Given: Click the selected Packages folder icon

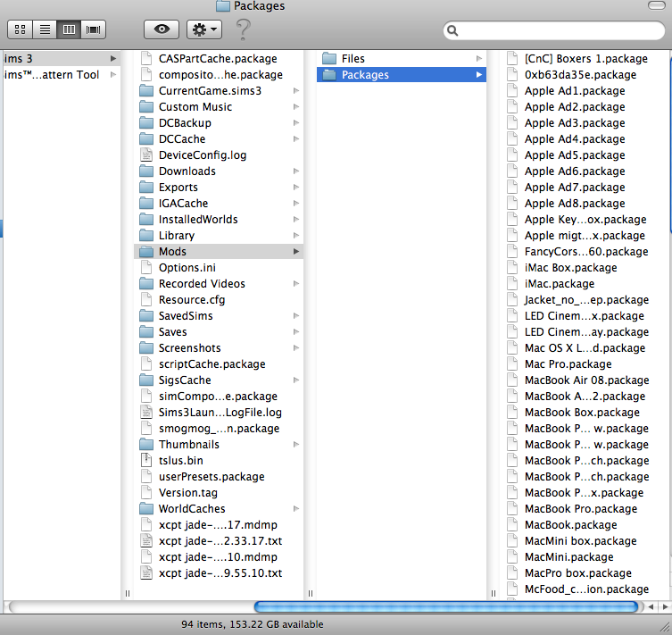Looking at the screenshot, I should (x=329, y=75).
